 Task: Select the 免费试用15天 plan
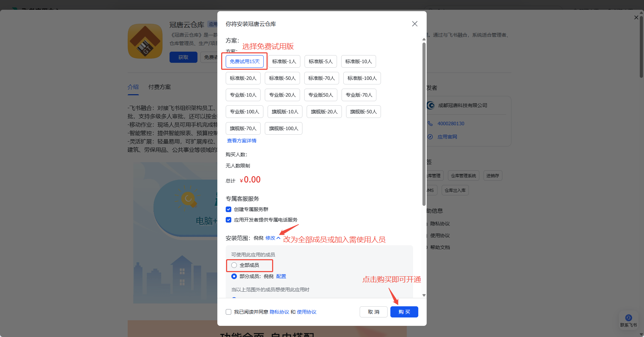coord(245,61)
